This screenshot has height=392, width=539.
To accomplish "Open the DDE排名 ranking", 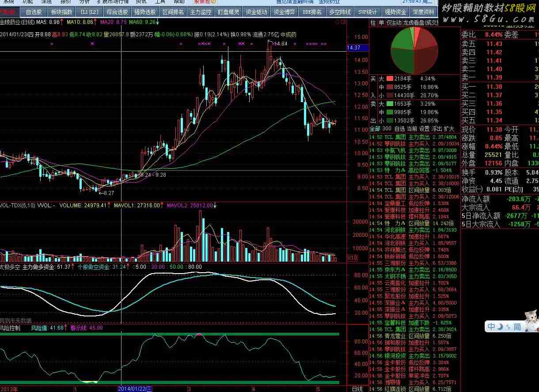I will [x=312, y=12].
